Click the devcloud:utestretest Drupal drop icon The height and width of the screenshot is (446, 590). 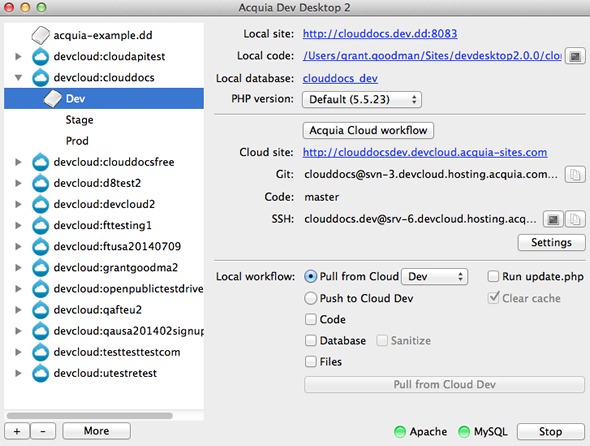(40, 373)
